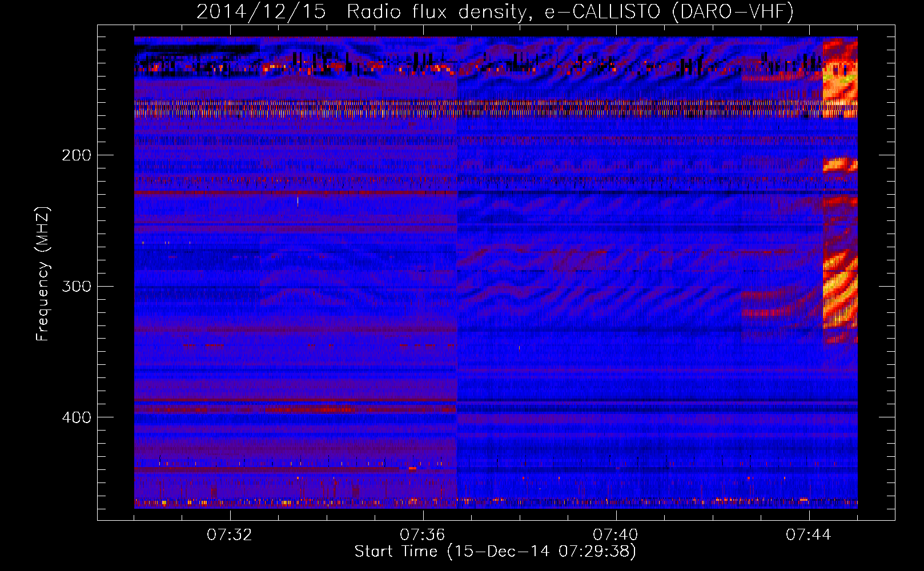Click the 400 frequency tick label
The height and width of the screenshot is (571, 924).
coord(77,417)
